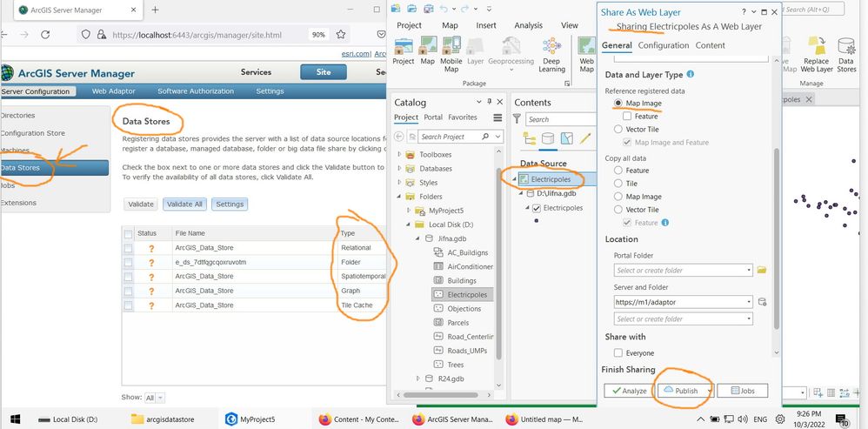Click the Map package icon
Image resolution: width=868 pixels, height=429 pixels.
[427, 45]
